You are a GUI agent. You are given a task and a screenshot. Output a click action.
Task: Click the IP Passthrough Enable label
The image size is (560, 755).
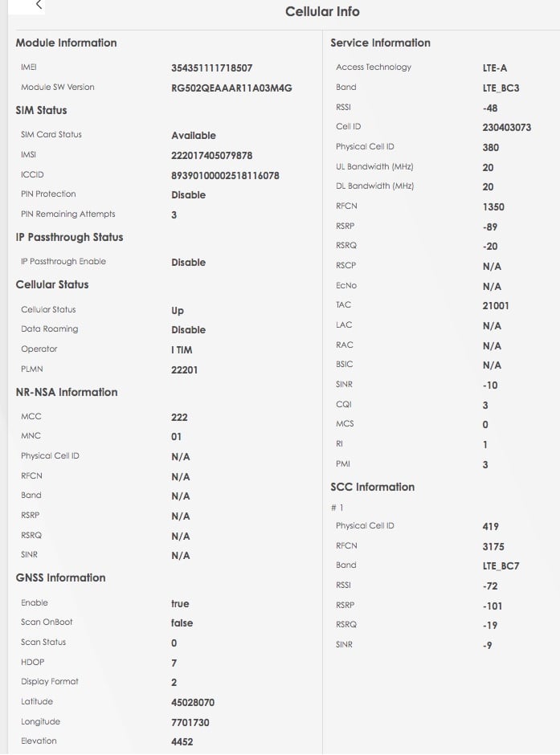pyautogui.click(x=63, y=262)
